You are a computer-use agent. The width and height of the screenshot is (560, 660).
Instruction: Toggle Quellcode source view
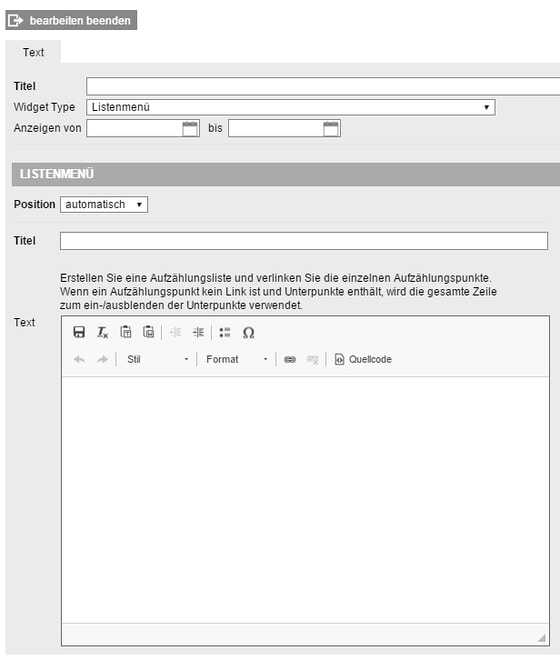363,359
